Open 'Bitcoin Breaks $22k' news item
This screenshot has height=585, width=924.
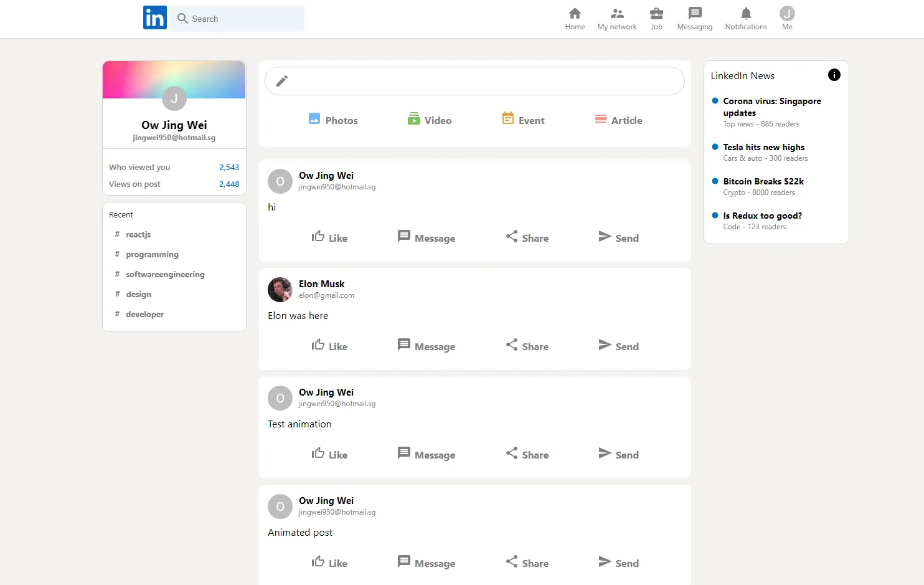[763, 181]
